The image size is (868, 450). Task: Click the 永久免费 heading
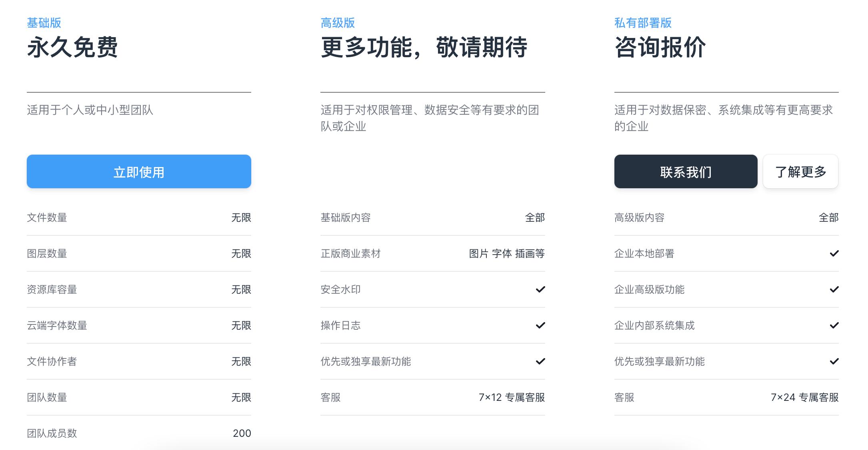[x=72, y=47]
